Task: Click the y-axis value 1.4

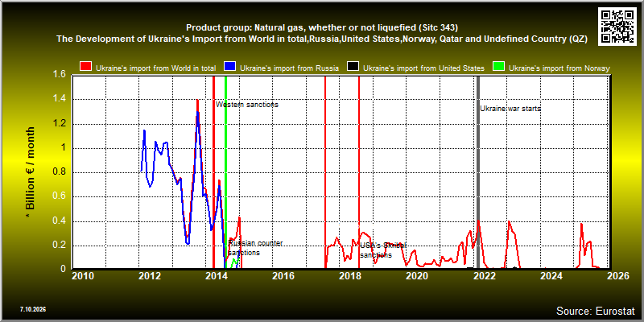Action: pyautogui.click(x=60, y=99)
